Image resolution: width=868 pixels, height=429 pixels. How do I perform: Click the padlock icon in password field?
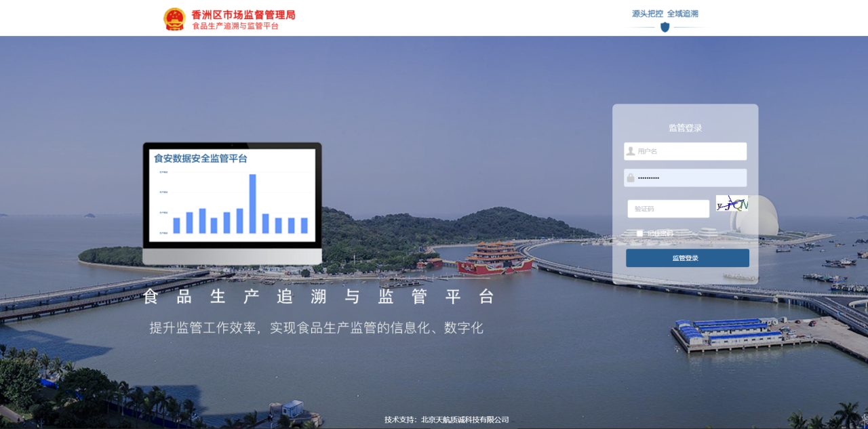[631, 178]
